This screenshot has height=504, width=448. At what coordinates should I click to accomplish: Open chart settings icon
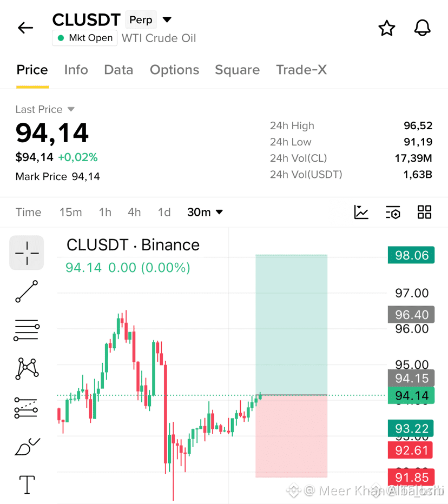(393, 212)
